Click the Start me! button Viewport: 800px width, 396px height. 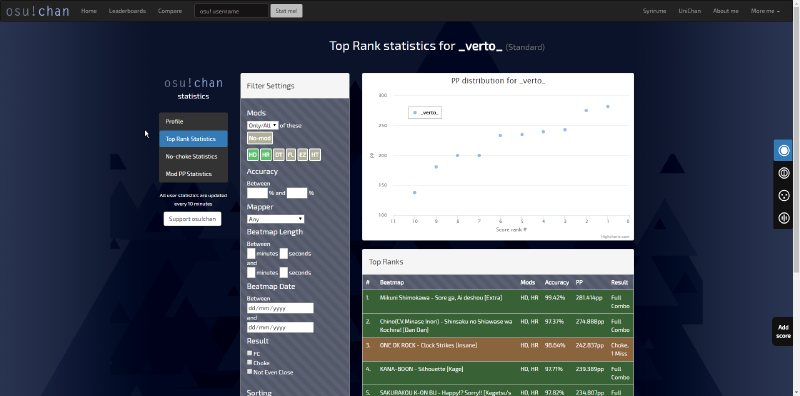[x=286, y=11]
